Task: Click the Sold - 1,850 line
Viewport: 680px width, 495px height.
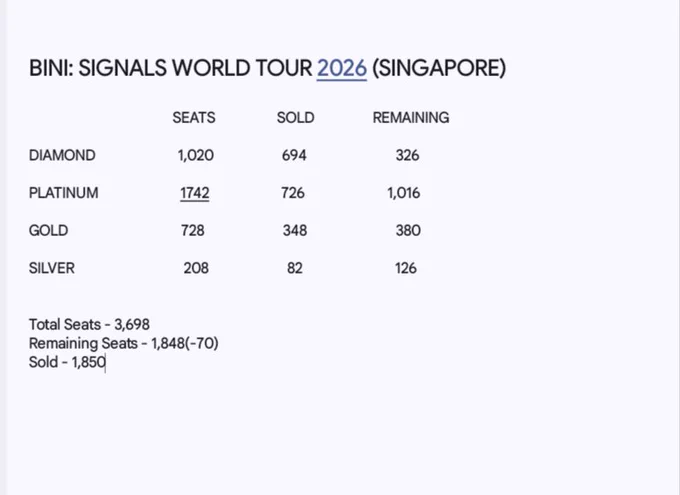Action: [x=67, y=362]
